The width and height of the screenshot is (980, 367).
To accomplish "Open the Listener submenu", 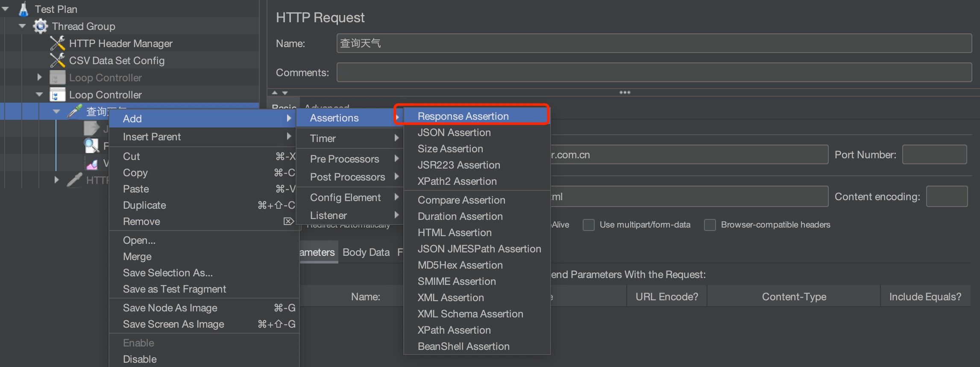I will coord(349,215).
